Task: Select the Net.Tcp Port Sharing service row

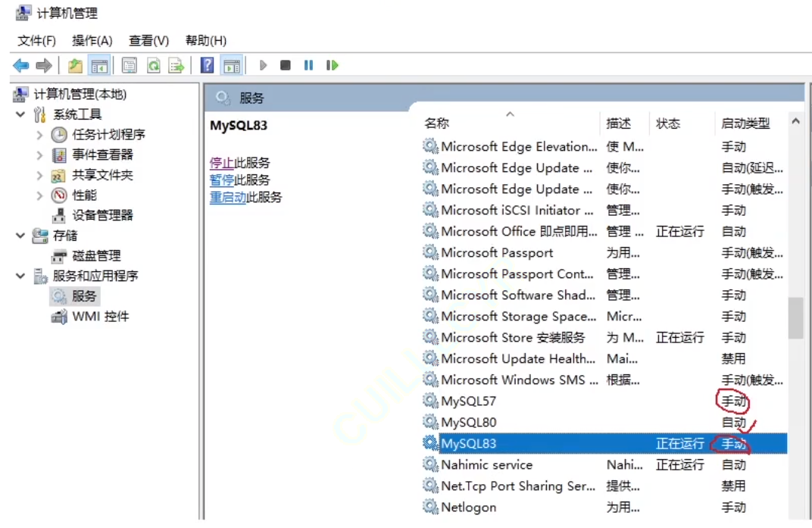Action: (604, 486)
